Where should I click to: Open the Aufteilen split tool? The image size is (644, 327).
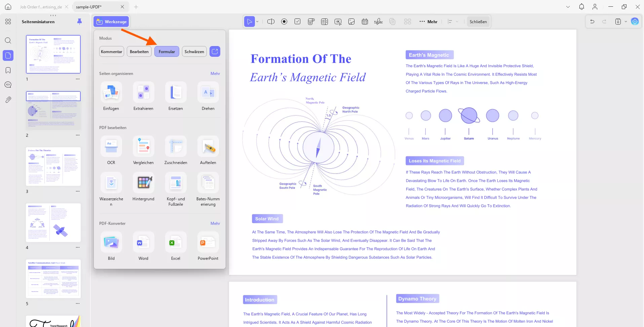(x=208, y=150)
